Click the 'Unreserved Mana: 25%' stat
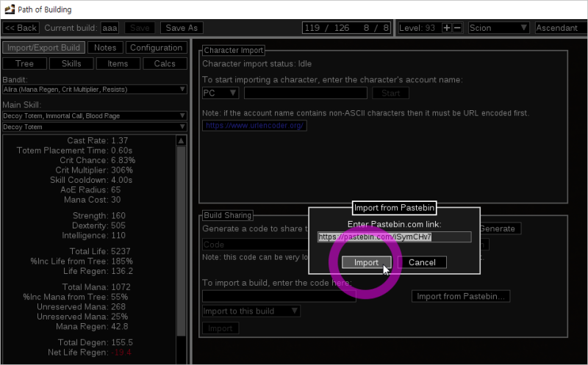 coord(81,317)
